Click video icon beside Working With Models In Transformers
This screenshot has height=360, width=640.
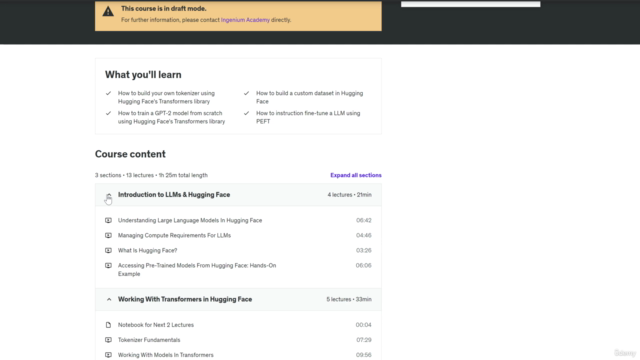pyautogui.click(x=108, y=355)
